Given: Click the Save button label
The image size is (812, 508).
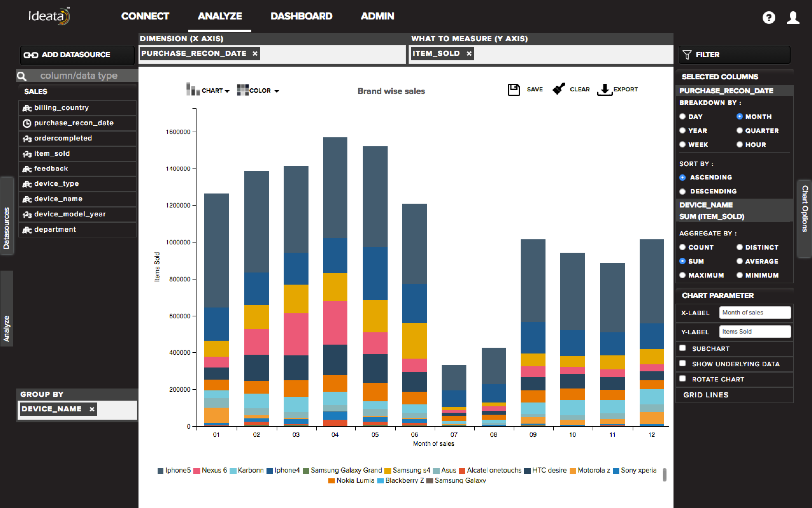Looking at the screenshot, I should (535, 89).
